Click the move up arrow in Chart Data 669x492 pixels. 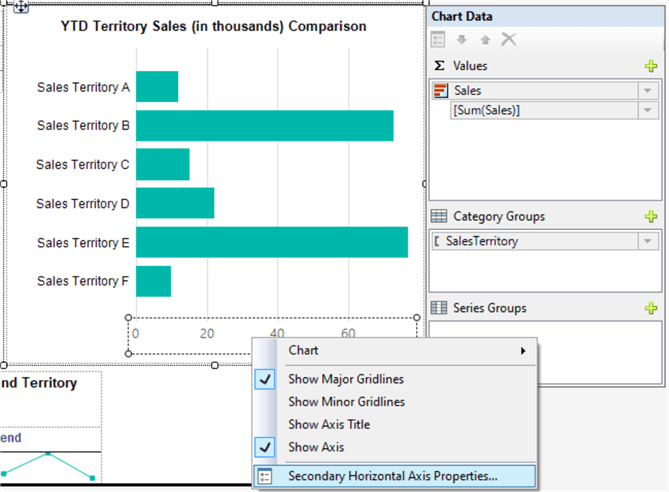(x=485, y=40)
